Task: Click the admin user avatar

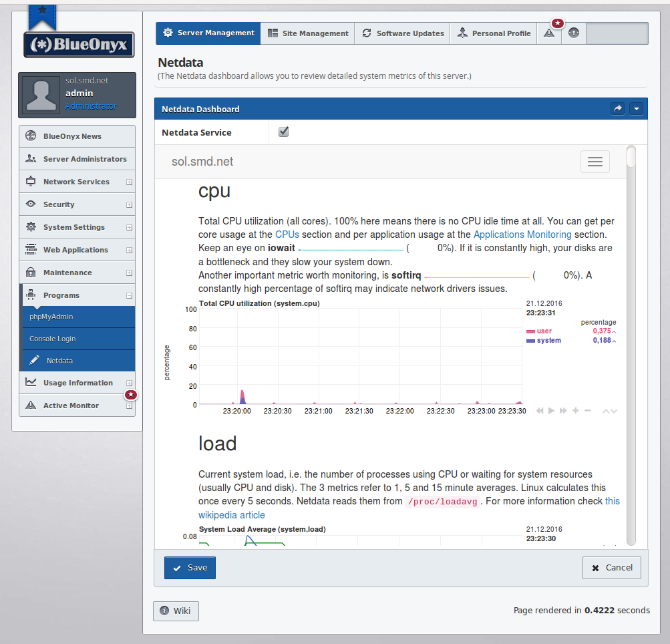Action: (x=41, y=95)
